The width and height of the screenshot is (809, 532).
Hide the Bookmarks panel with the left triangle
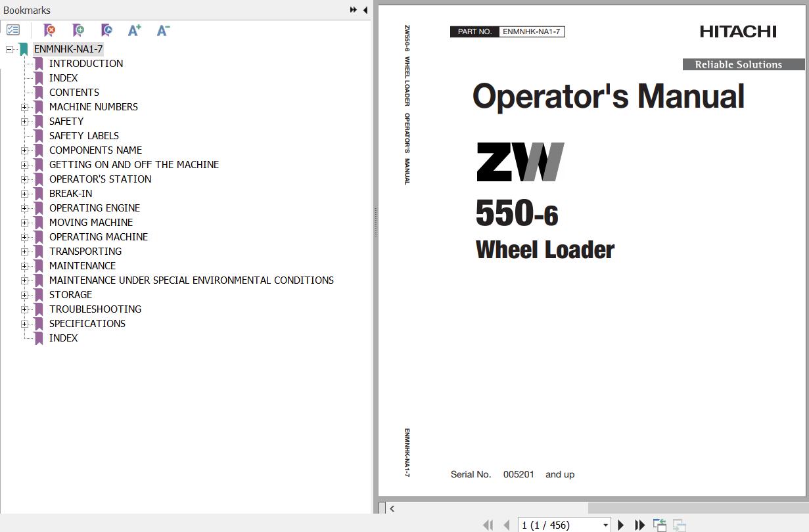365,10
